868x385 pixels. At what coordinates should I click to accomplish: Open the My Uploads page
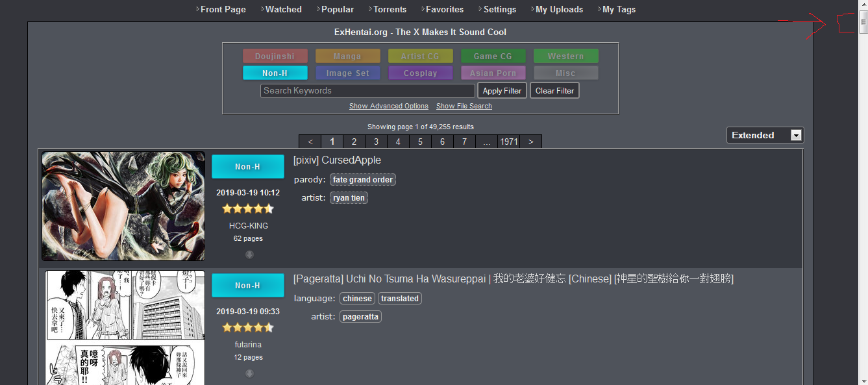point(559,10)
